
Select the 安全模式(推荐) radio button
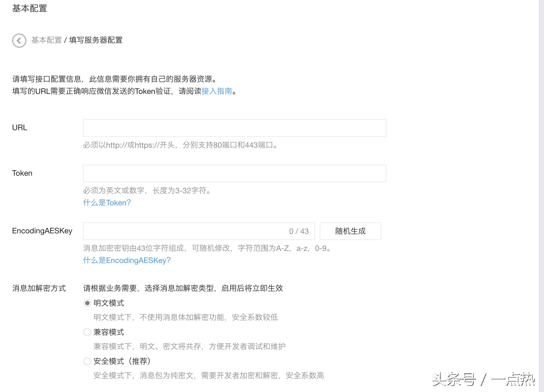[x=87, y=361]
